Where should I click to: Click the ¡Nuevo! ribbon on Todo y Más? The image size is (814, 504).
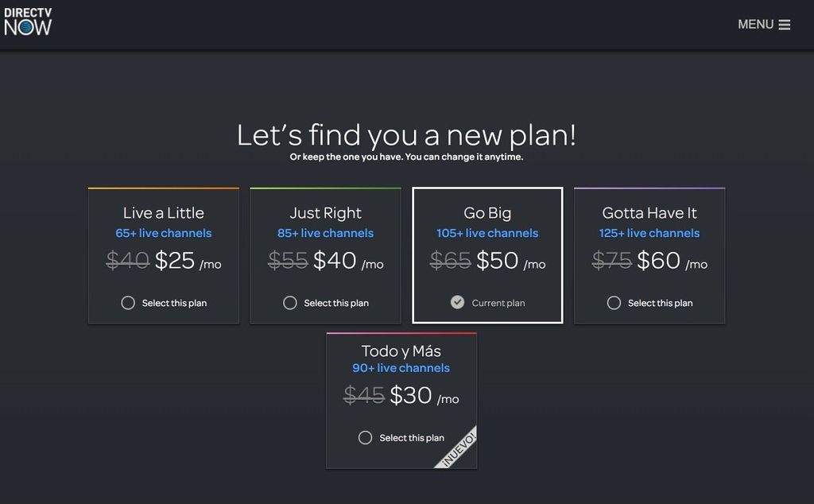click(x=459, y=447)
